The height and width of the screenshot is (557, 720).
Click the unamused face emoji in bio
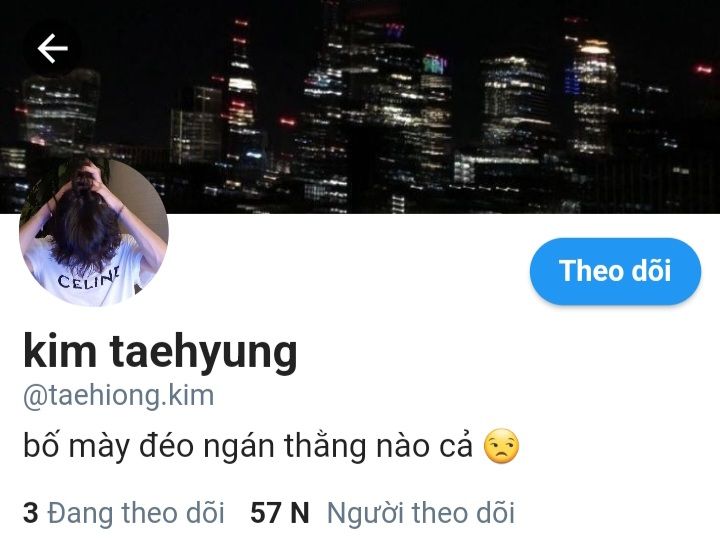[x=501, y=446]
